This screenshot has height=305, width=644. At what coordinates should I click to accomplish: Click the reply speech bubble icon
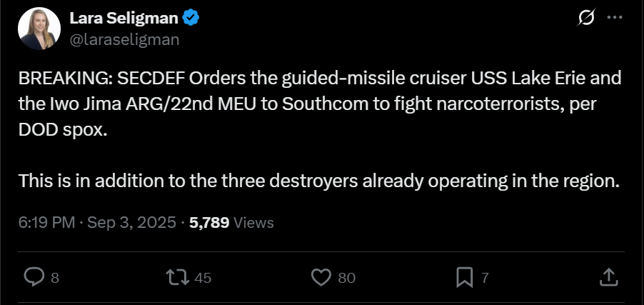34,277
